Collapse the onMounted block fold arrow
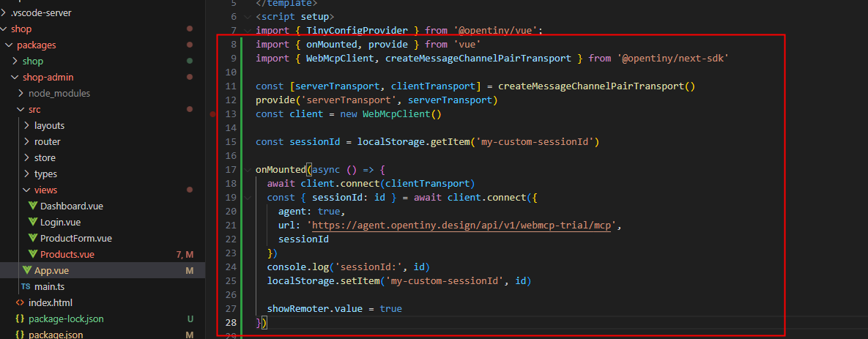This screenshot has width=868, height=339. (248, 169)
